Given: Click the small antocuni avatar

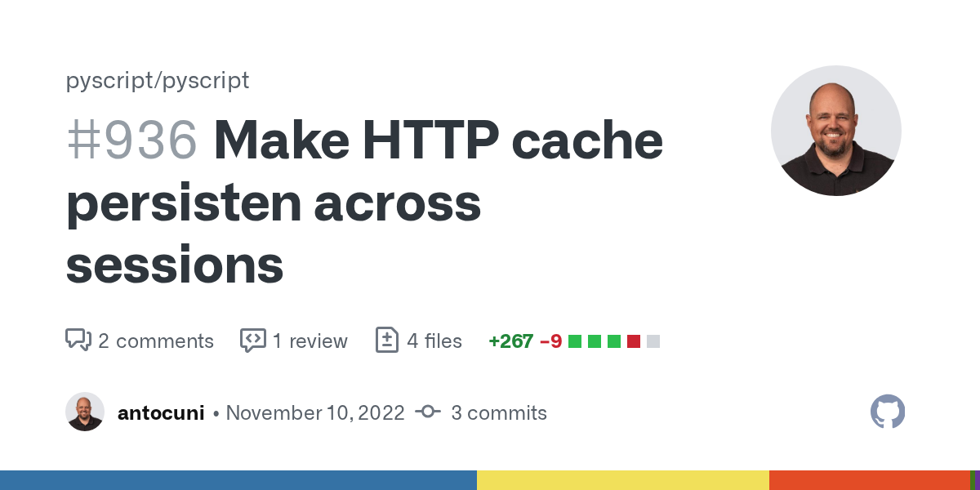Looking at the screenshot, I should (x=85, y=412).
